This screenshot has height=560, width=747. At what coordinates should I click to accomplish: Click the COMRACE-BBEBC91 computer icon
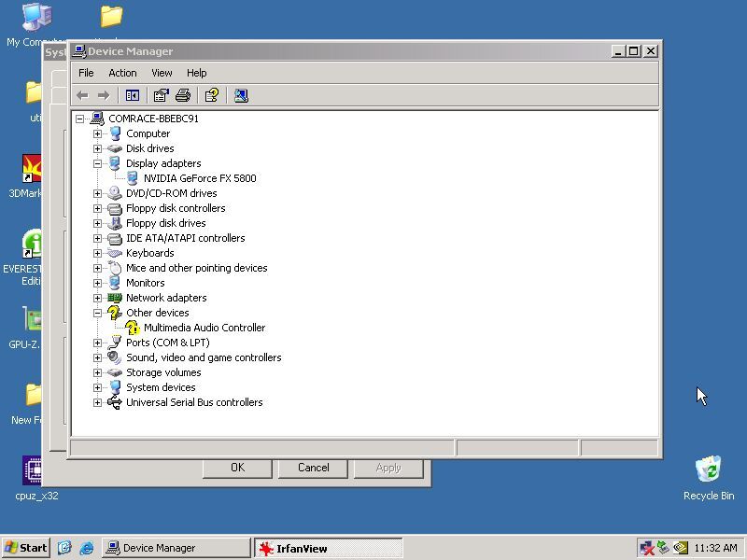coord(97,119)
